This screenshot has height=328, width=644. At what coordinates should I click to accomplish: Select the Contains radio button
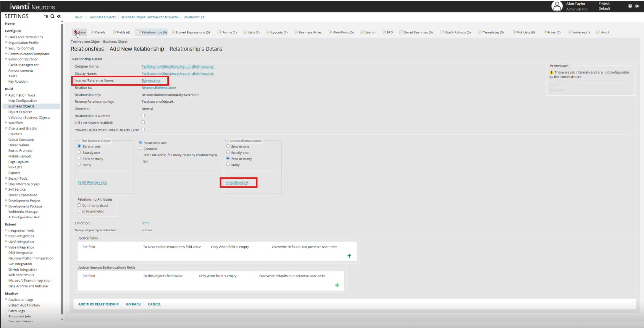[141, 149]
